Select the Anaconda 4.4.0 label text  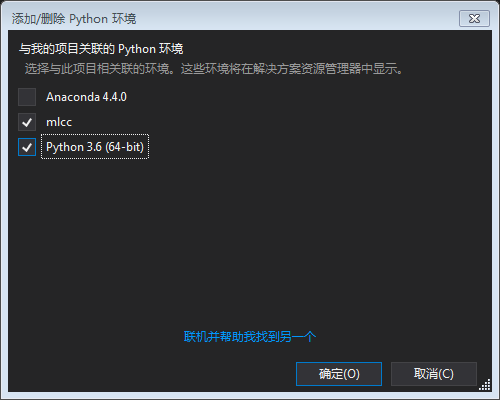(x=86, y=97)
